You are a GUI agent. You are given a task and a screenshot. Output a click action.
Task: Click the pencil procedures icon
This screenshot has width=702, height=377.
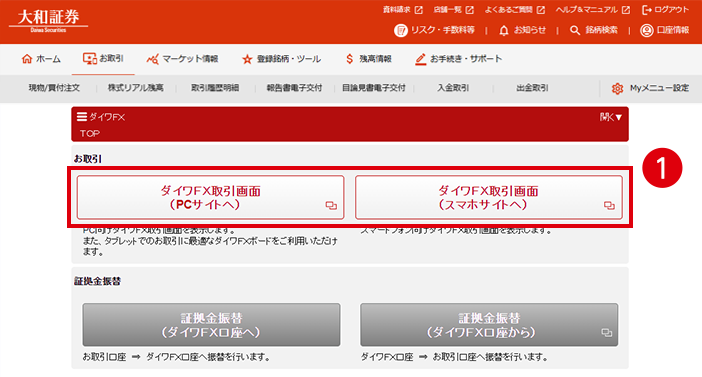[420, 59]
